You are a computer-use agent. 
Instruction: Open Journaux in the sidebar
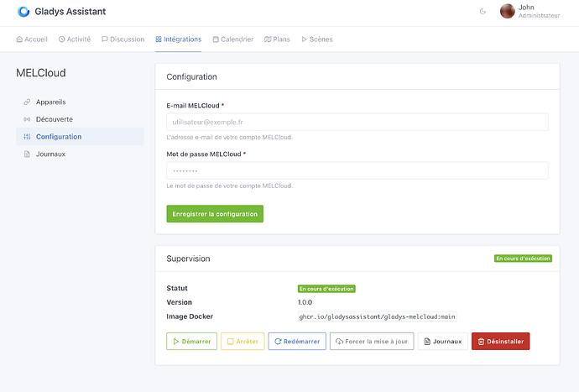click(80, 154)
